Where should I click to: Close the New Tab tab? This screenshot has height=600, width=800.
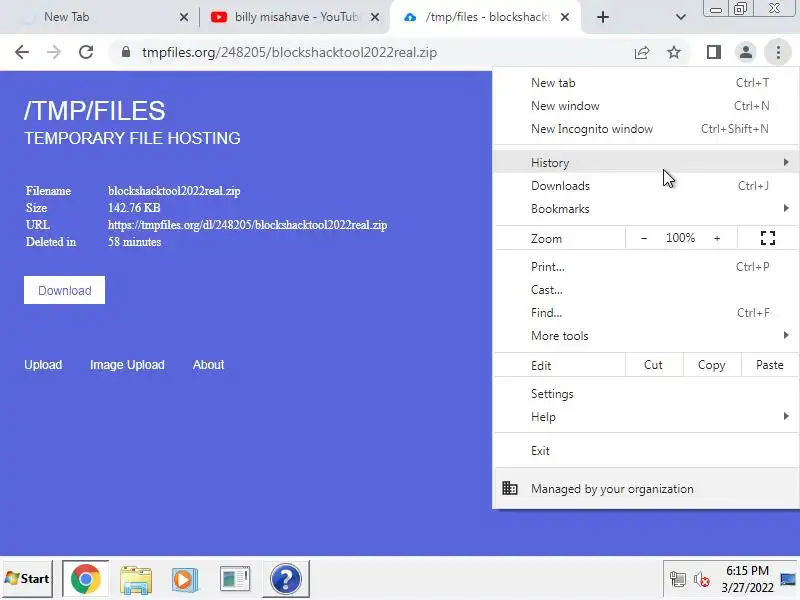pos(184,17)
